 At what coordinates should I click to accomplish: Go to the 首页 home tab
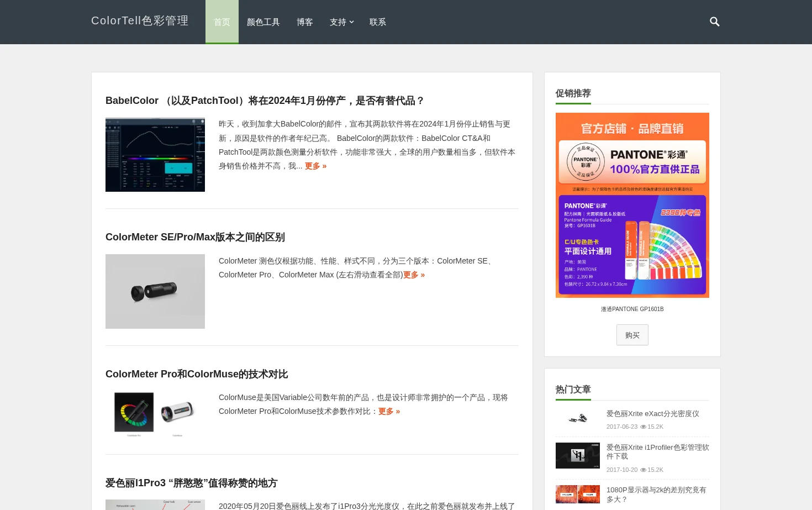tap(222, 22)
